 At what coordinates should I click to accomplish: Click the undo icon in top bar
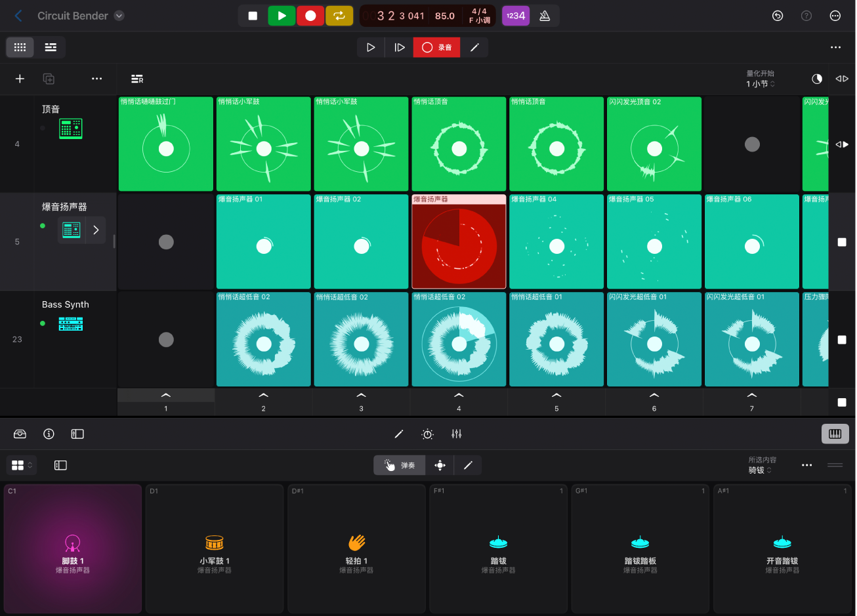pos(778,16)
